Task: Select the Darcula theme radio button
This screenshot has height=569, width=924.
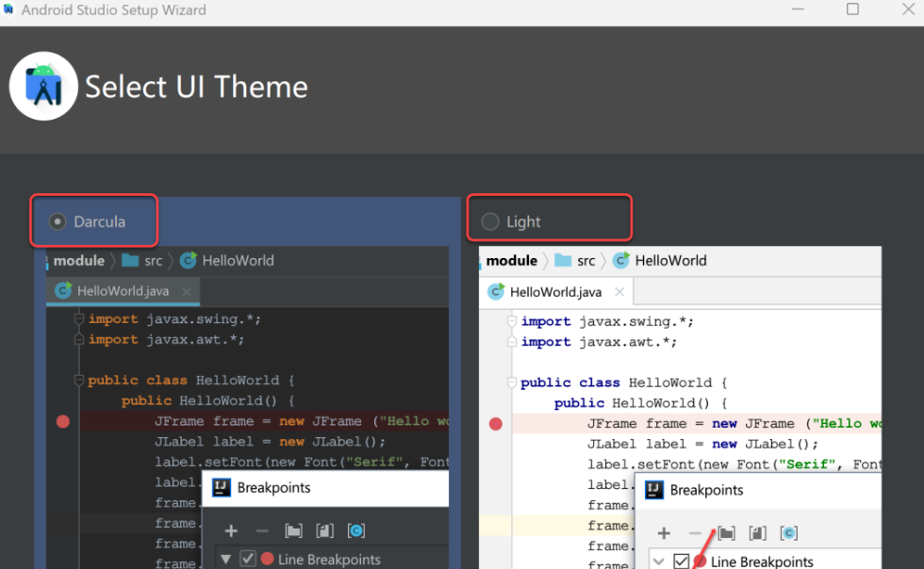Action: [58, 221]
